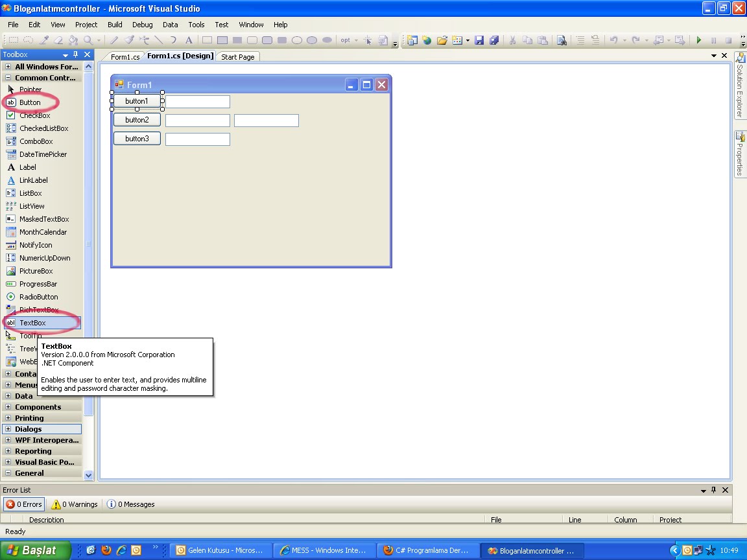Start debugging with the green Run icon
Screen dimensions: 747x560
tap(698, 40)
